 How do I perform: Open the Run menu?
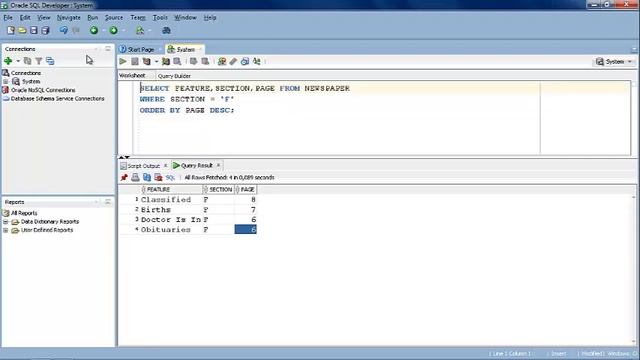coord(93,18)
